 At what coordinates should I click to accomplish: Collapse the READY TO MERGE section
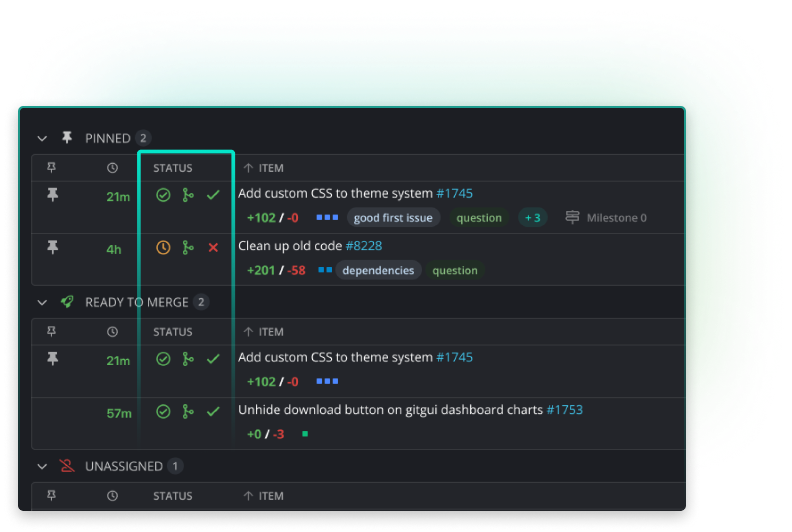coord(42,302)
